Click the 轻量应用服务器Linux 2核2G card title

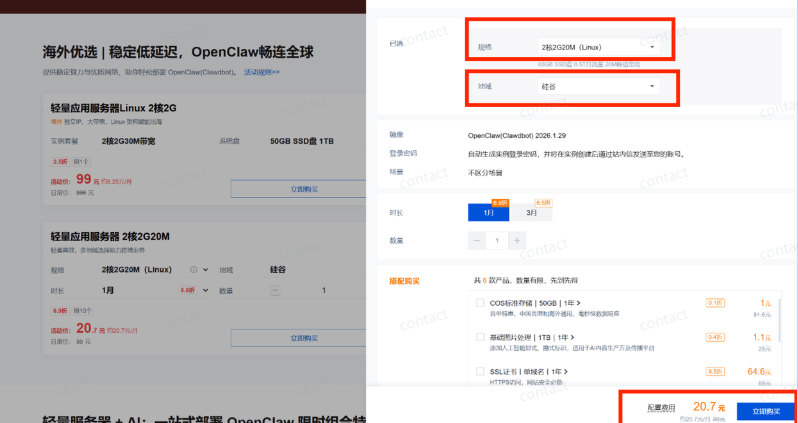113,108
